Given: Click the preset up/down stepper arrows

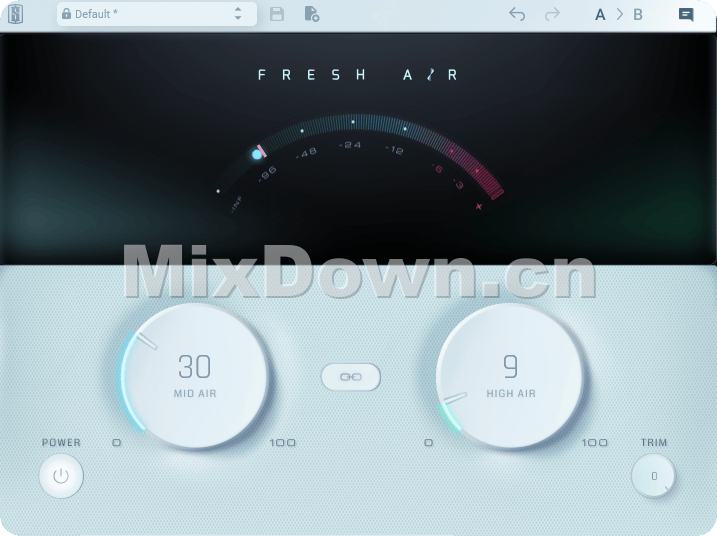Looking at the screenshot, I should [238, 14].
